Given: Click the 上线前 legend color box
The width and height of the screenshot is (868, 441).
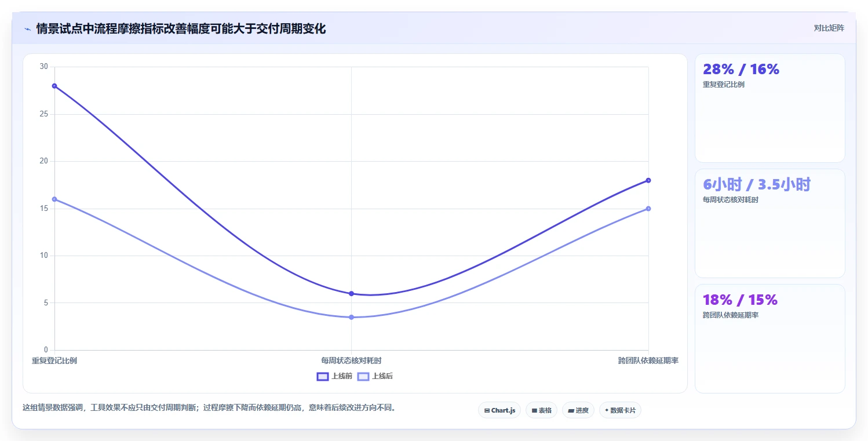Looking at the screenshot, I should click(x=323, y=377).
